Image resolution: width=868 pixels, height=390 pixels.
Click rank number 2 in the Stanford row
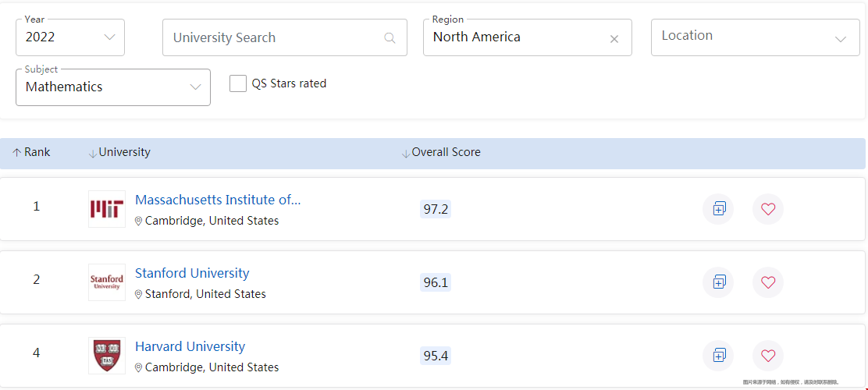coord(37,279)
